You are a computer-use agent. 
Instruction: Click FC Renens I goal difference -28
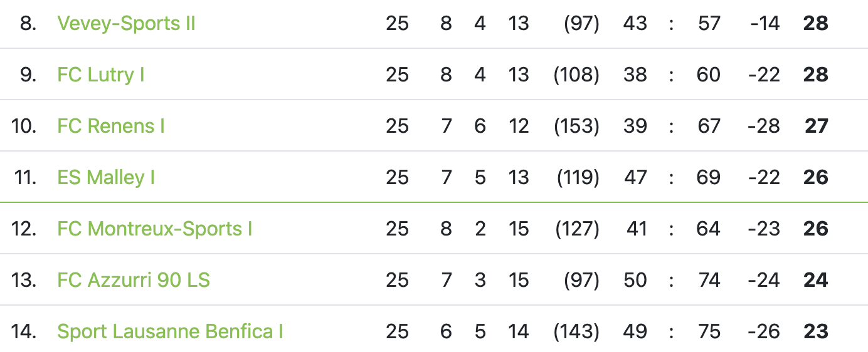pyautogui.click(x=764, y=127)
